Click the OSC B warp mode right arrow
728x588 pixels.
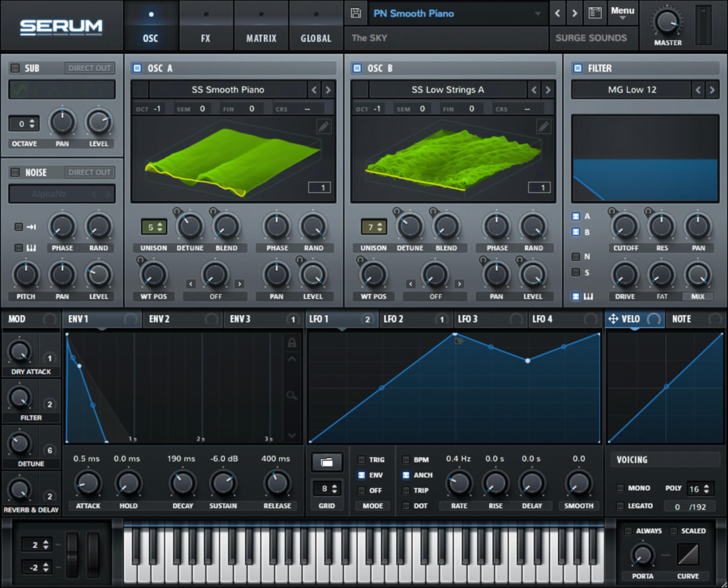pyautogui.click(x=460, y=284)
